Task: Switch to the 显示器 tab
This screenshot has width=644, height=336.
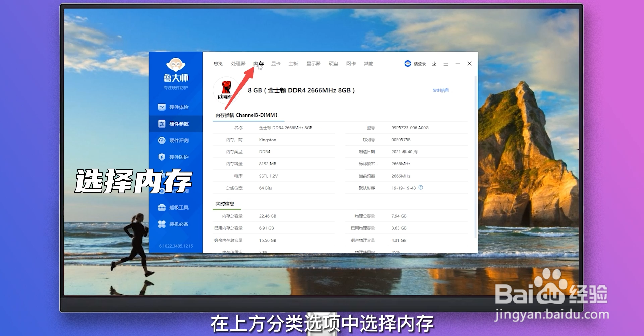Action: 313,63
